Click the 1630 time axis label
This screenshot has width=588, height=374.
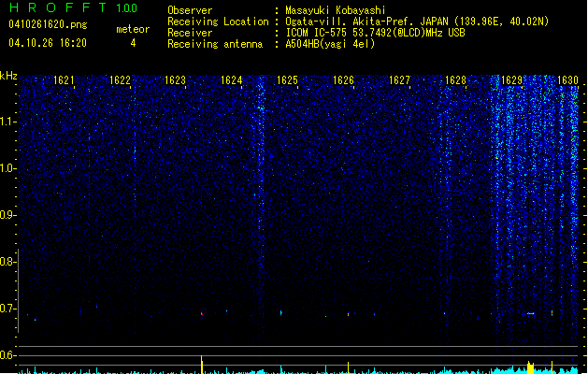coord(567,80)
